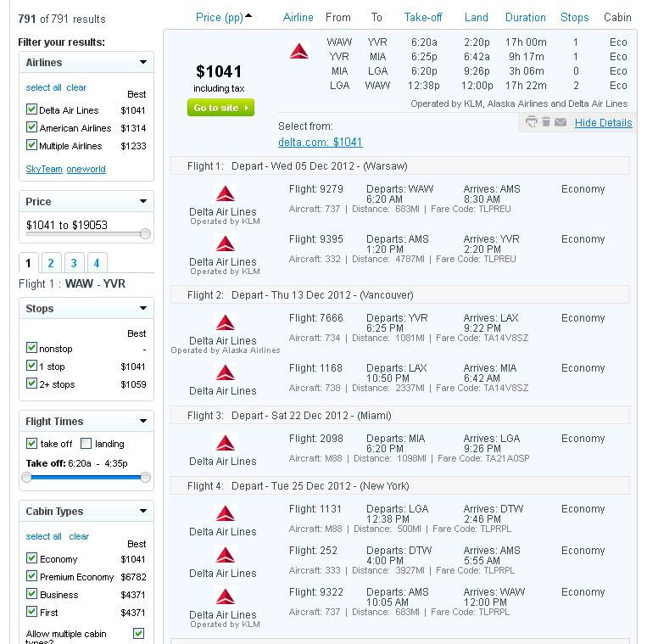Image resolution: width=658 pixels, height=644 pixels.
Task: Uncheck the American Airlines filter
Action: click(x=31, y=127)
